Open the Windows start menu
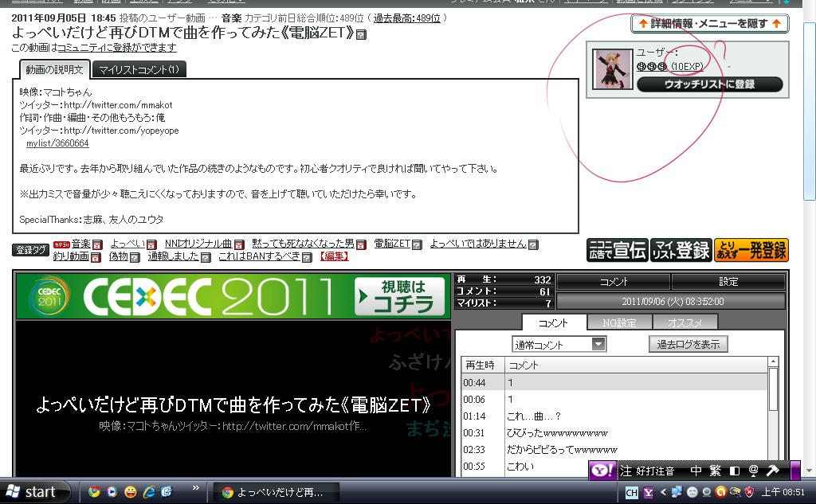This screenshot has height=504, width=816. (x=35, y=491)
